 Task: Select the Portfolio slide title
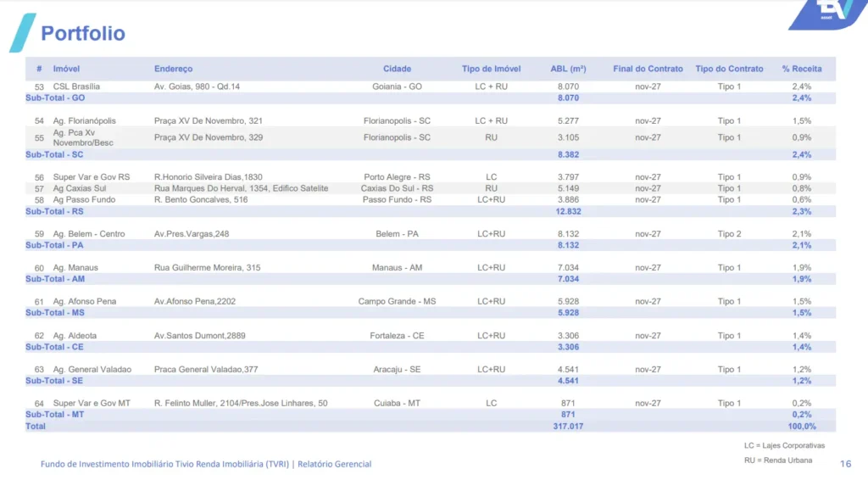coord(83,34)
